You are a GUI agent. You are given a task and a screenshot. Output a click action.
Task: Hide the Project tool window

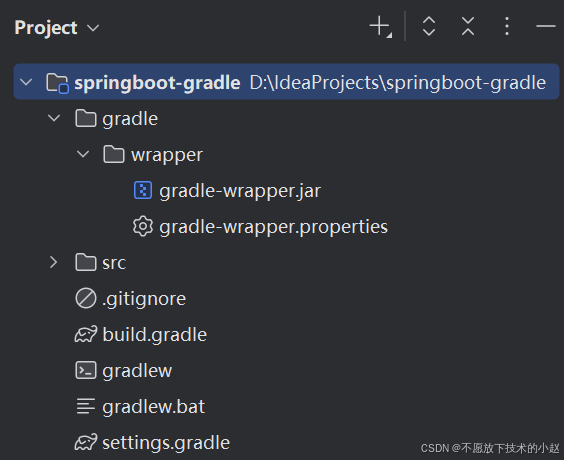[x=546, y=26]
